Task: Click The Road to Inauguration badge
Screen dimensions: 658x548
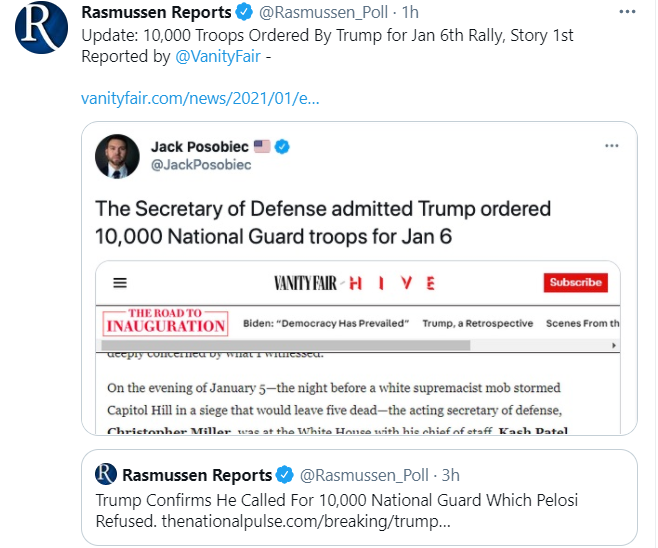Action: point(165,322)
